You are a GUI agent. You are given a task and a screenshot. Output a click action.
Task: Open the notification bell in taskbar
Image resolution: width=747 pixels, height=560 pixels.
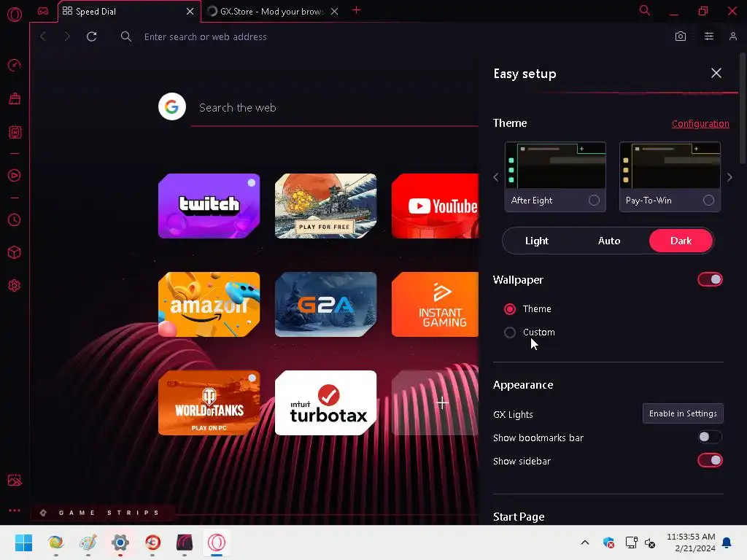tap(727, 542)
